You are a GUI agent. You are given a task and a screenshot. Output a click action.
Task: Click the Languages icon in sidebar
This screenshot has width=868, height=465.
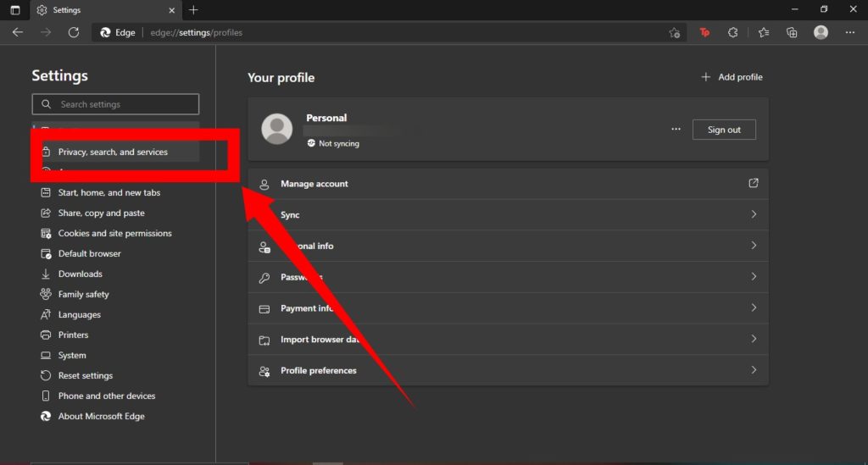[x=46, y=314]
